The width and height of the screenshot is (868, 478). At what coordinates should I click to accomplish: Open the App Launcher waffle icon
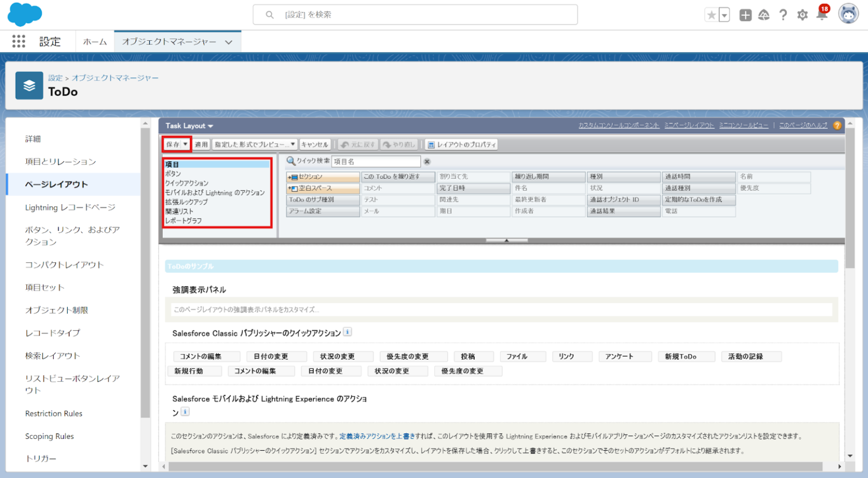[18, 41]
